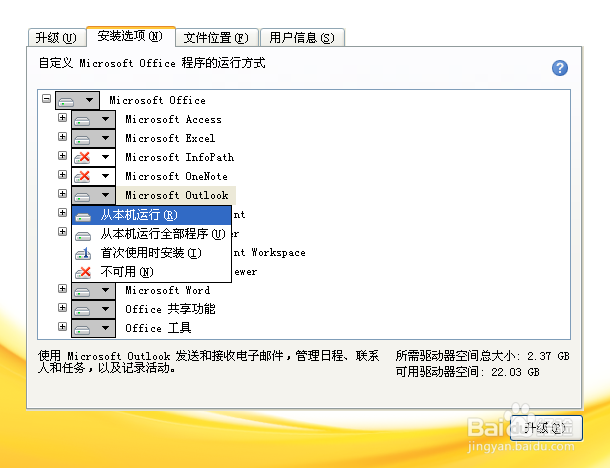Expand the Office 共享功能 node
The image size is (610, 468).
62,308
